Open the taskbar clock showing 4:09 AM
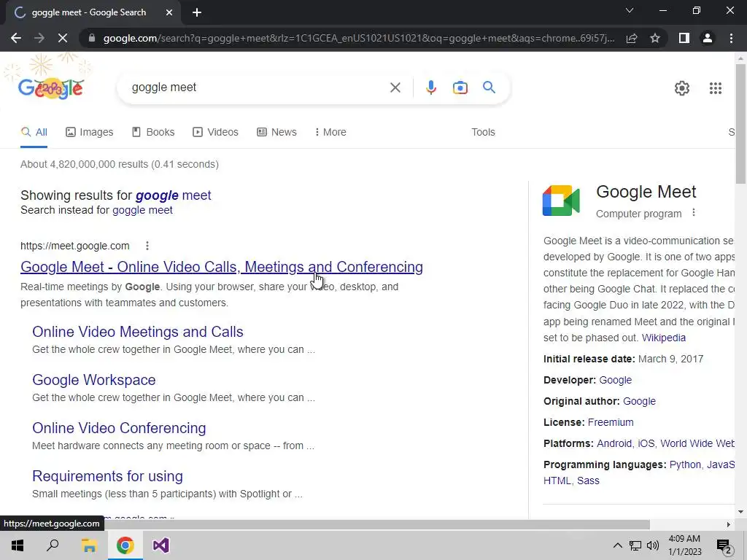Screen dimensions: 747x560 click(684, 545)
